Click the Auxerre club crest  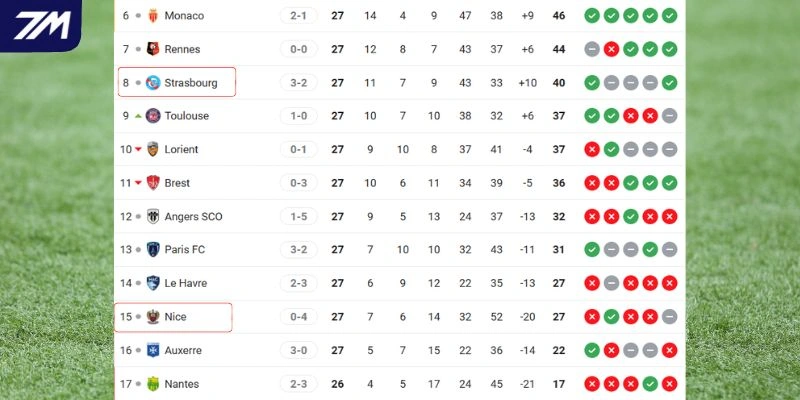point(153,351)
